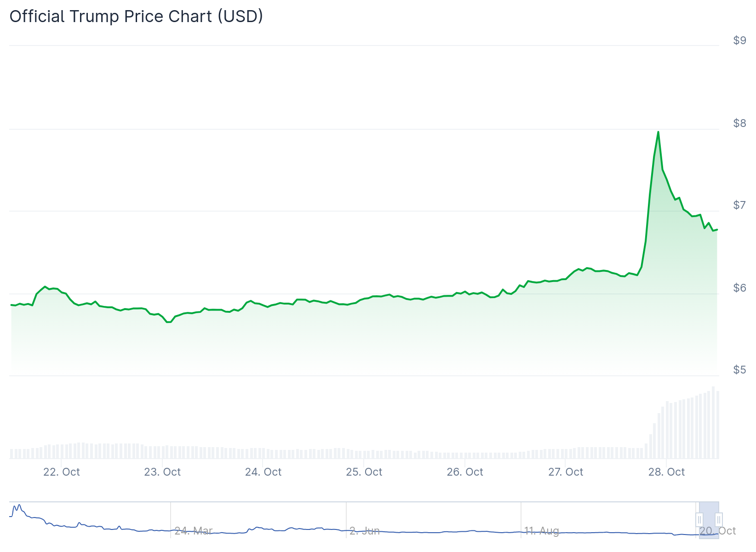Click the 28. Oct x-axis label
The image size is (756, 552).
tap(666, 472)
